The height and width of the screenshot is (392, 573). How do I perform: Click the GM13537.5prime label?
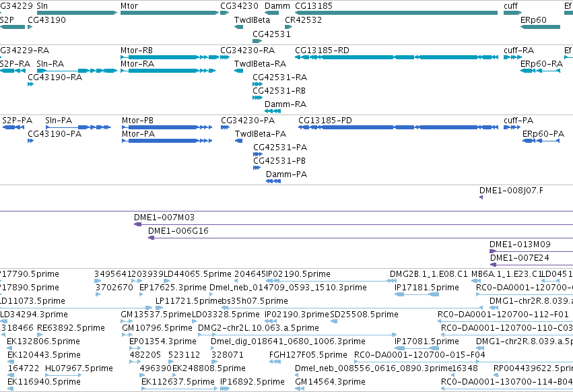pos(156,315)
